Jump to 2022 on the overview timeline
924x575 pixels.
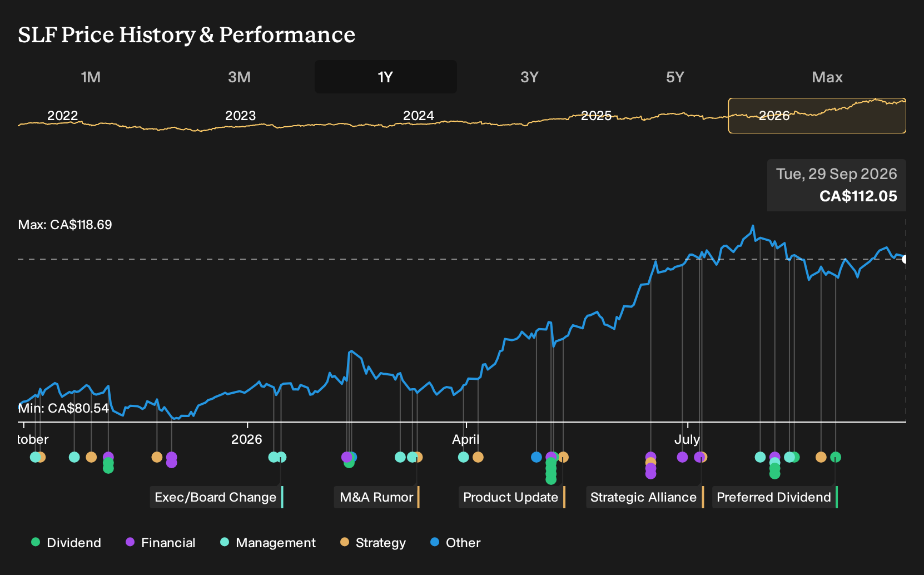[x=62, y=116]
